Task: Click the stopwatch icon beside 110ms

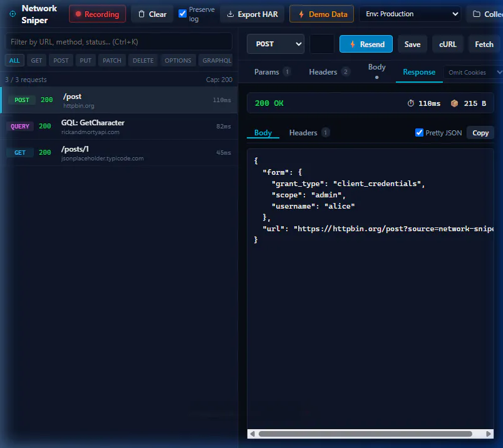Action: [411, 103]
